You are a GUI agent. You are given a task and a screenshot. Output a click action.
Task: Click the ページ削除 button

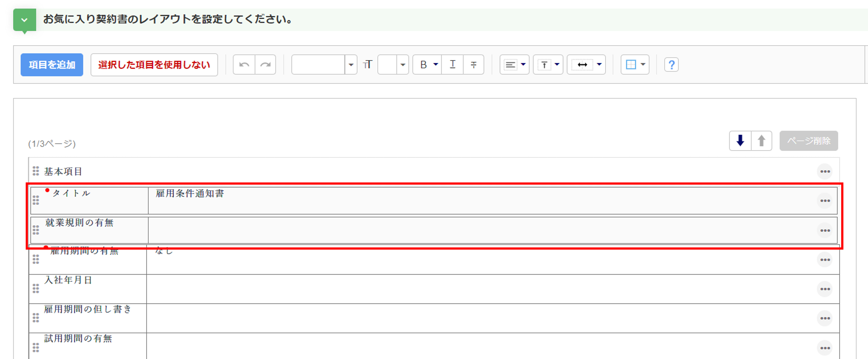[809, 141]
